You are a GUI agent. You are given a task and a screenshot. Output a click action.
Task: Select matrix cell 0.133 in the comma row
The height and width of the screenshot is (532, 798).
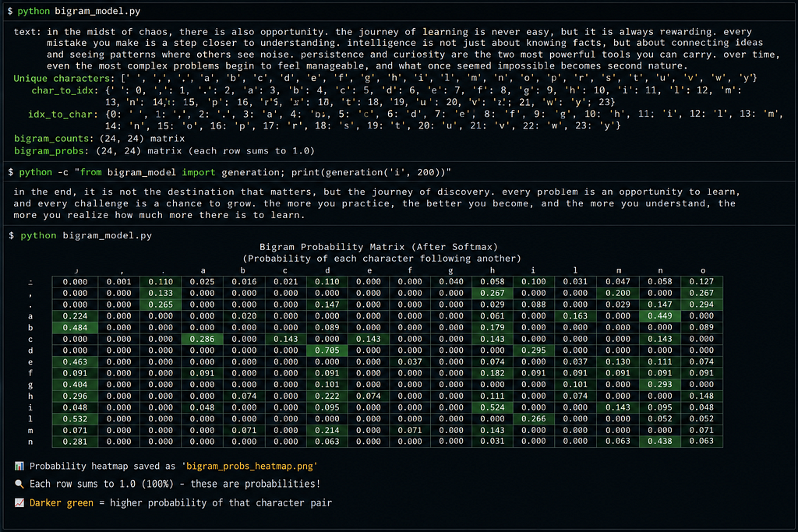[161, 293]
